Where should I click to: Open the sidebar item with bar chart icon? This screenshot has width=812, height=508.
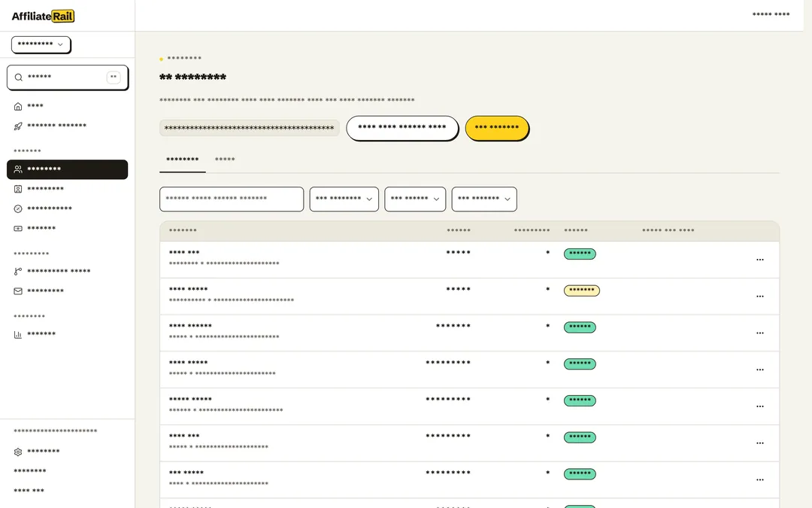[x=68, y=334]
